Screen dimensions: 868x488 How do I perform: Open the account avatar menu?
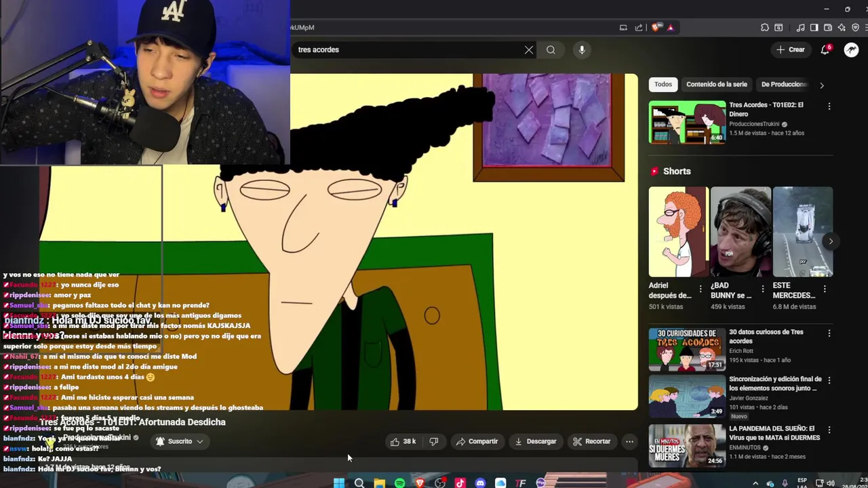[x=851, y=49]
